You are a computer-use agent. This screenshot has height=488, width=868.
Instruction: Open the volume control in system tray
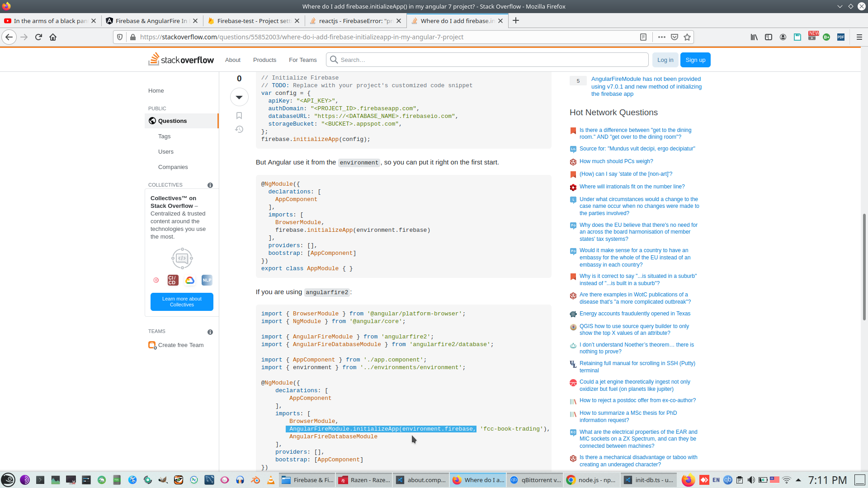(751, 480)
